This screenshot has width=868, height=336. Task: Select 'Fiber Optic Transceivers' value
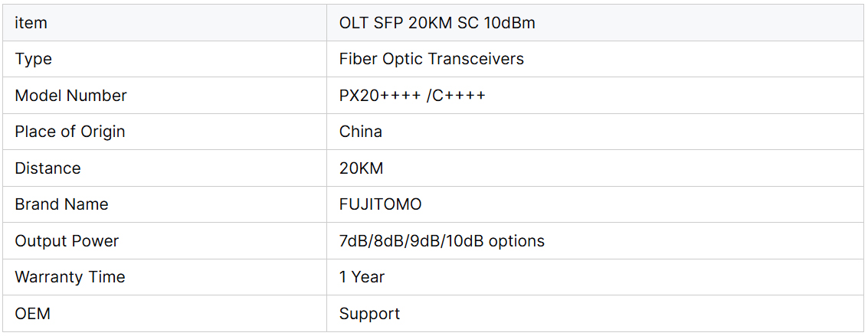pos(431,59)
